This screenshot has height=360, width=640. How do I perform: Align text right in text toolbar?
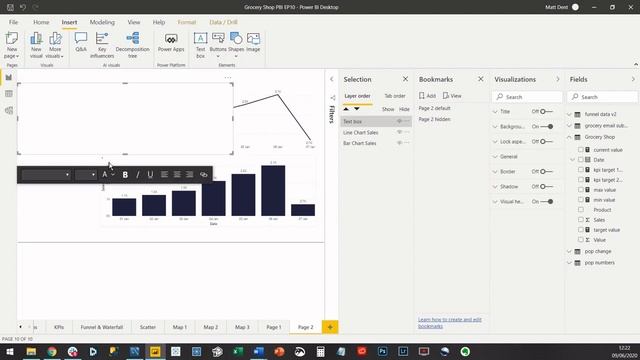(190, 175)
